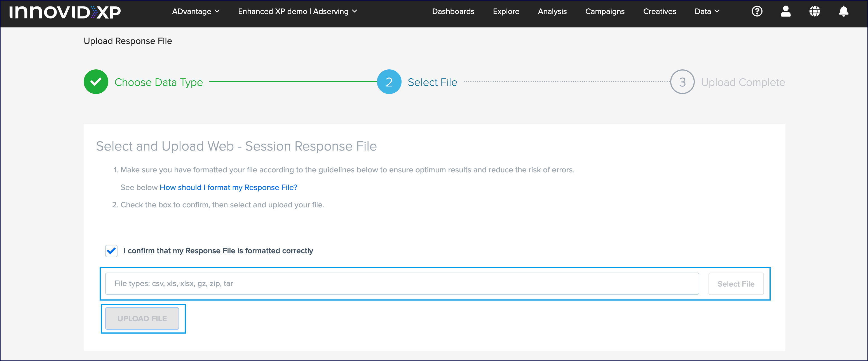Expand the ADvantage dropdown
Screen dimensions: 868x361
tap(196, 11)
